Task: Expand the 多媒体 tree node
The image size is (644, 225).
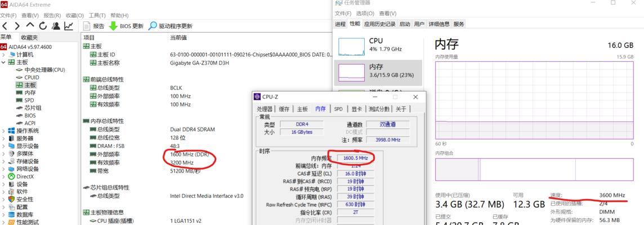Action: pos(4,154)
